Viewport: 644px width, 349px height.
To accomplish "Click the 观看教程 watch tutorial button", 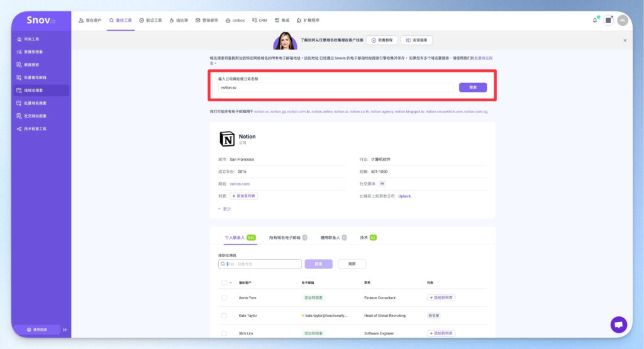I will point(382,40).
